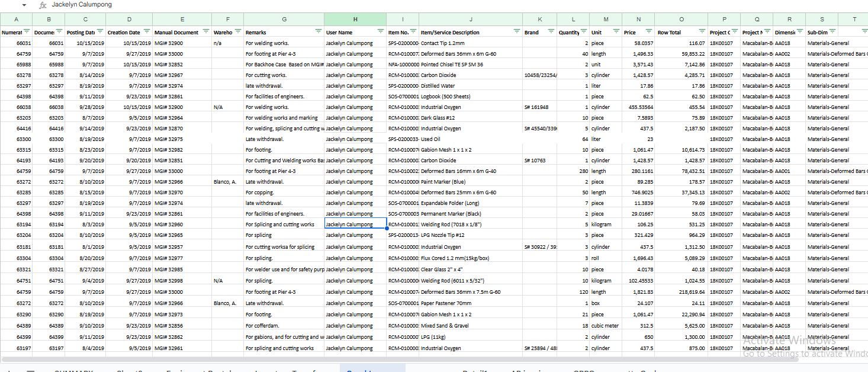This screenshot has height=372, width=868.
Task: Expand the Unit column filter dropdown
Action: tap(616, 31)
